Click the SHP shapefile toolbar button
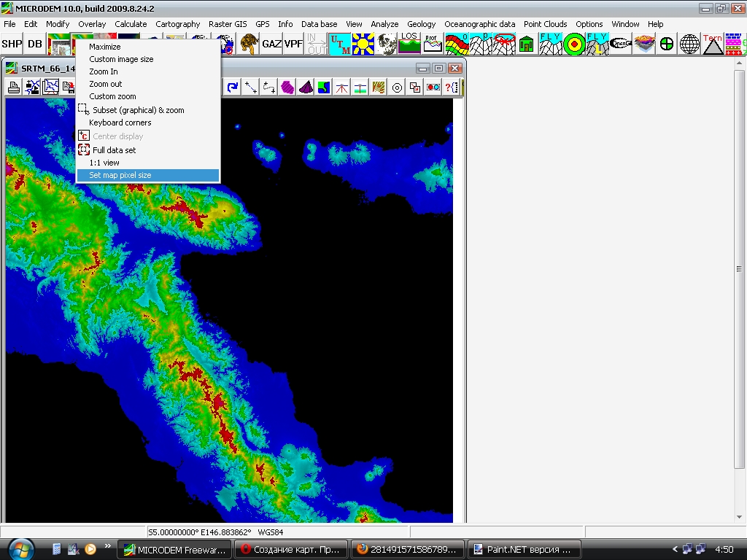 coord(12,44)
